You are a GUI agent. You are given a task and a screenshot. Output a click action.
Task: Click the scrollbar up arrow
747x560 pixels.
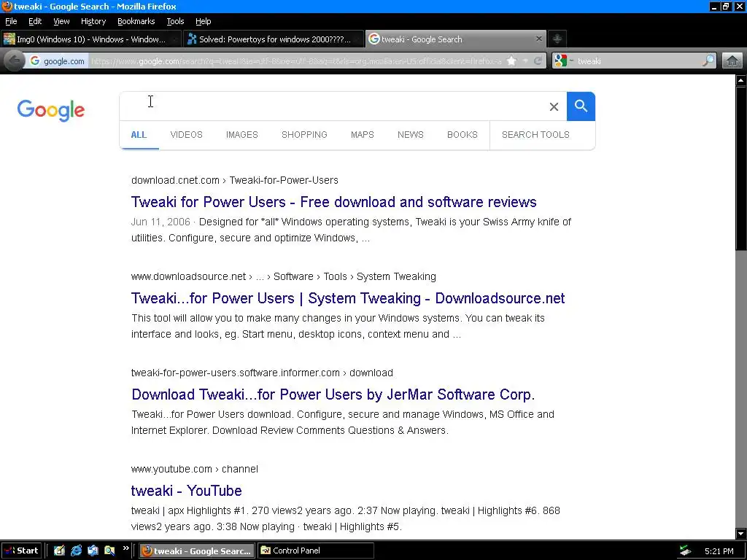tap(741, 80)
